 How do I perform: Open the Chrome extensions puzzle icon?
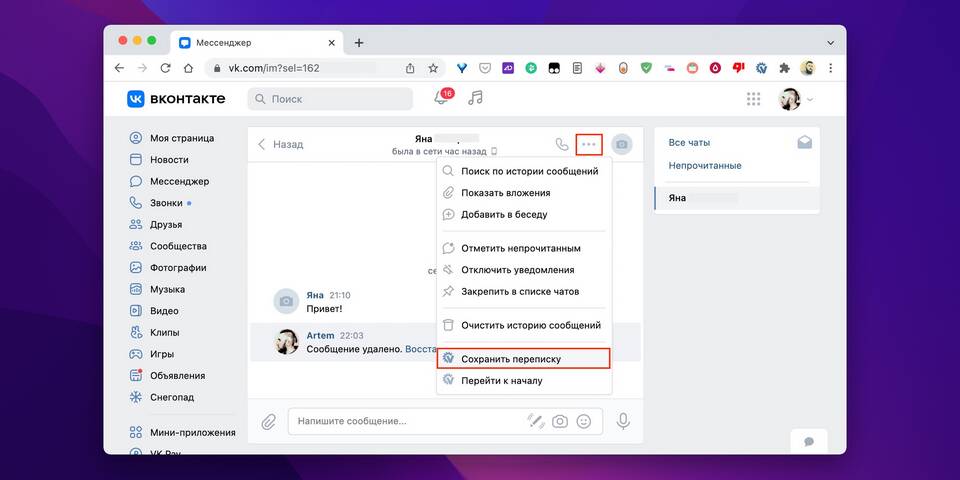pyautogui.click(x=784, y=69)
